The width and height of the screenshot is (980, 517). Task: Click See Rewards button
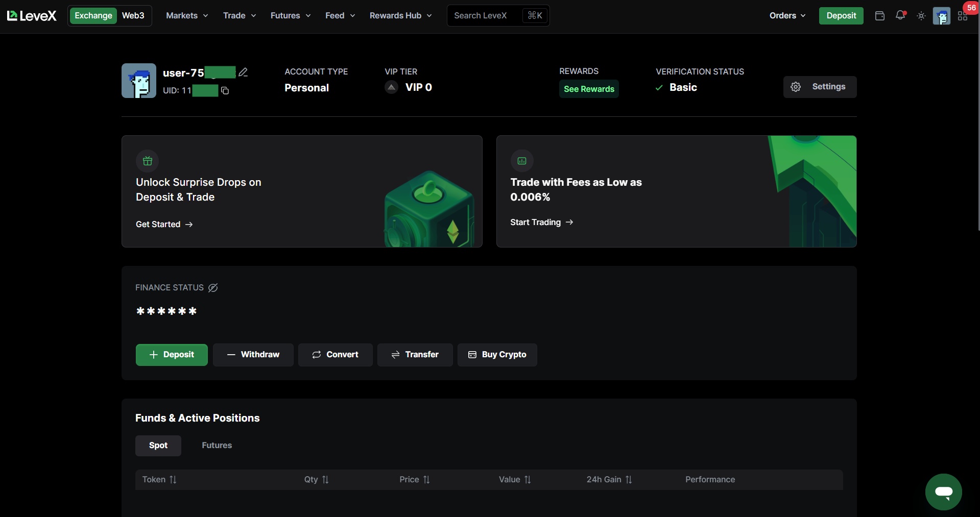click(589, 89)
